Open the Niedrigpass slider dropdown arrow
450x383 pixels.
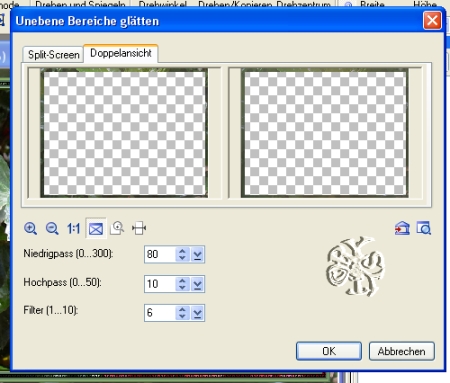click(197, 255)
